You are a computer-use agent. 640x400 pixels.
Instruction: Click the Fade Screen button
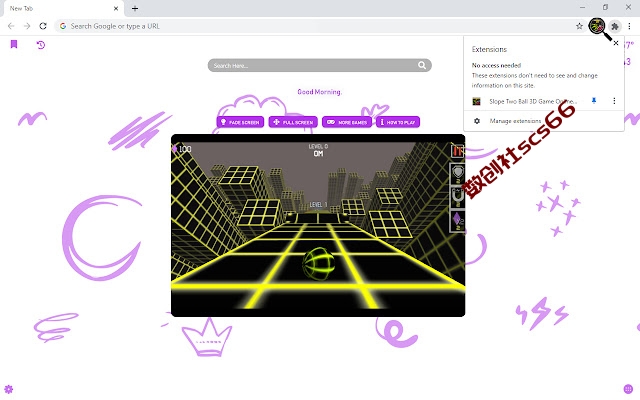240,122
